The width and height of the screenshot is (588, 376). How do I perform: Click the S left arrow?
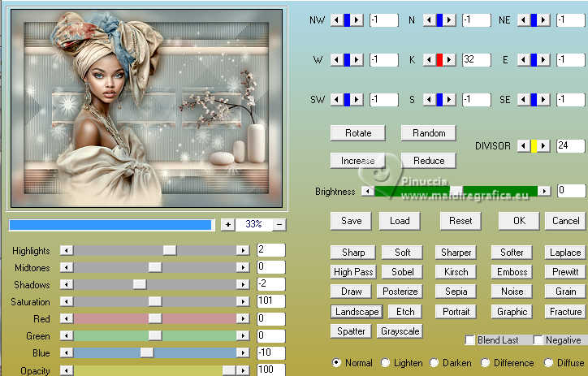tap(430, 100)
